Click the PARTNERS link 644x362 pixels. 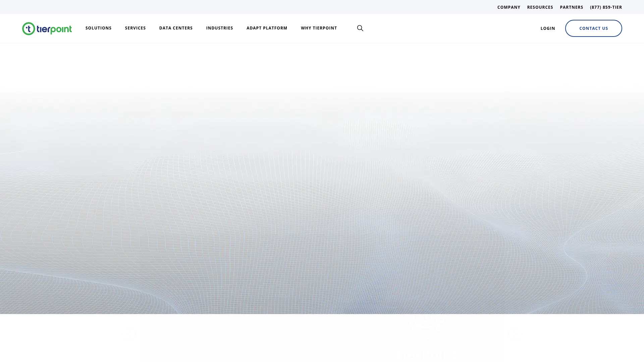[571, 7]
